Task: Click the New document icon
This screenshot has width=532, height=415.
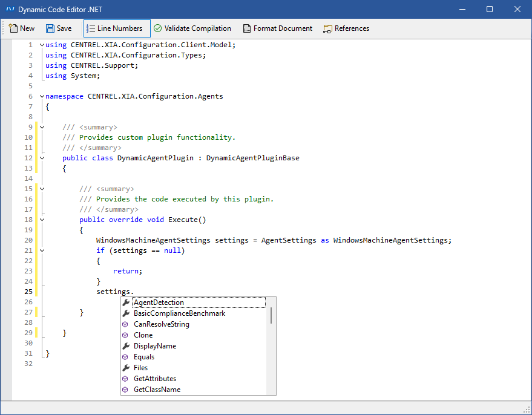Action: coord(13,28)
